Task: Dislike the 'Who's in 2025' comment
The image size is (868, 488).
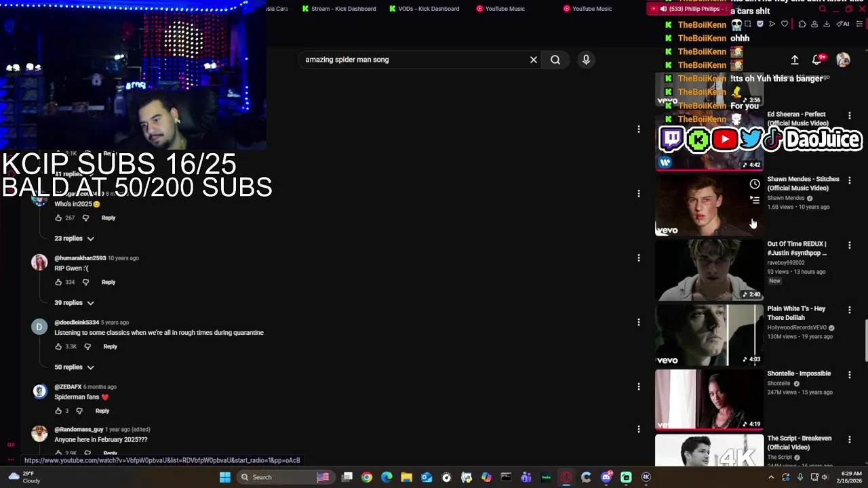Action: tap(85, 218)
